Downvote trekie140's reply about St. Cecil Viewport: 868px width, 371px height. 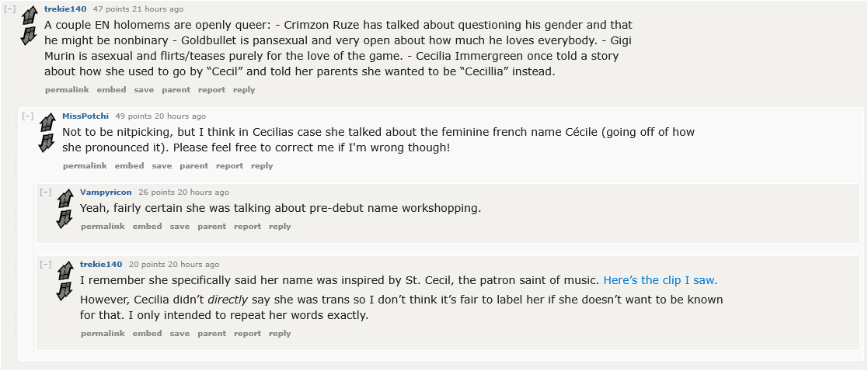tap(64, 290)
